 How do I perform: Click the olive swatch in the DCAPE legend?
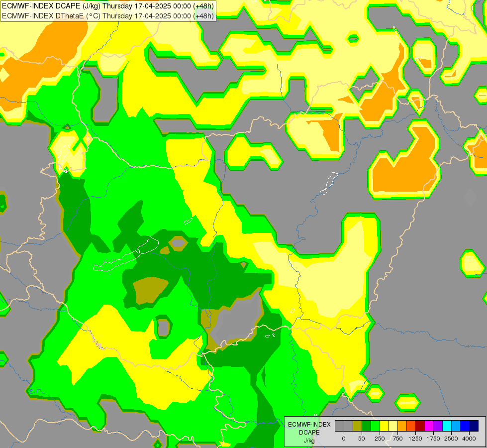point(358,426)
